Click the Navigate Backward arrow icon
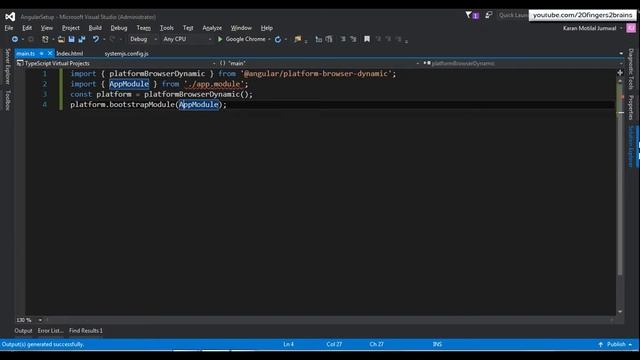This screenshot has width=640, height=360. coord(15,39)
